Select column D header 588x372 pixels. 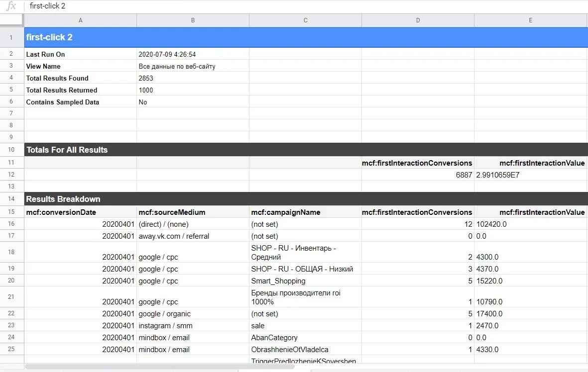click(x=418, y=20)
